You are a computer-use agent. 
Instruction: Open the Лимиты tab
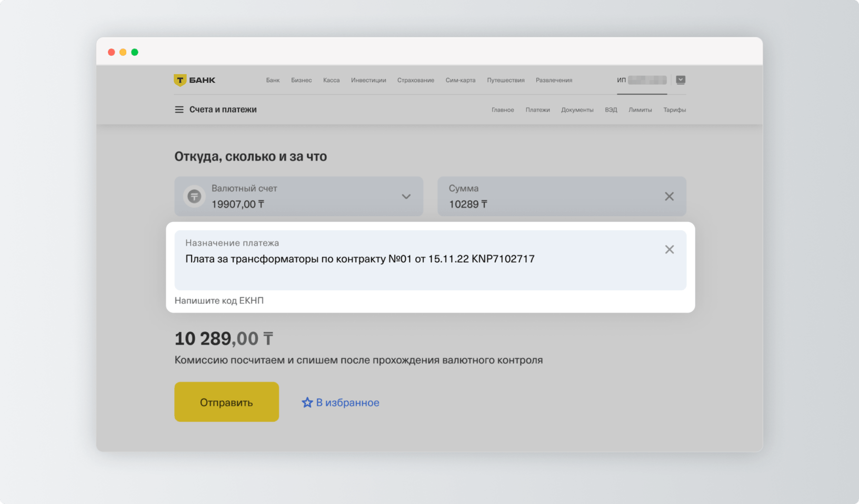pos(640,110)
